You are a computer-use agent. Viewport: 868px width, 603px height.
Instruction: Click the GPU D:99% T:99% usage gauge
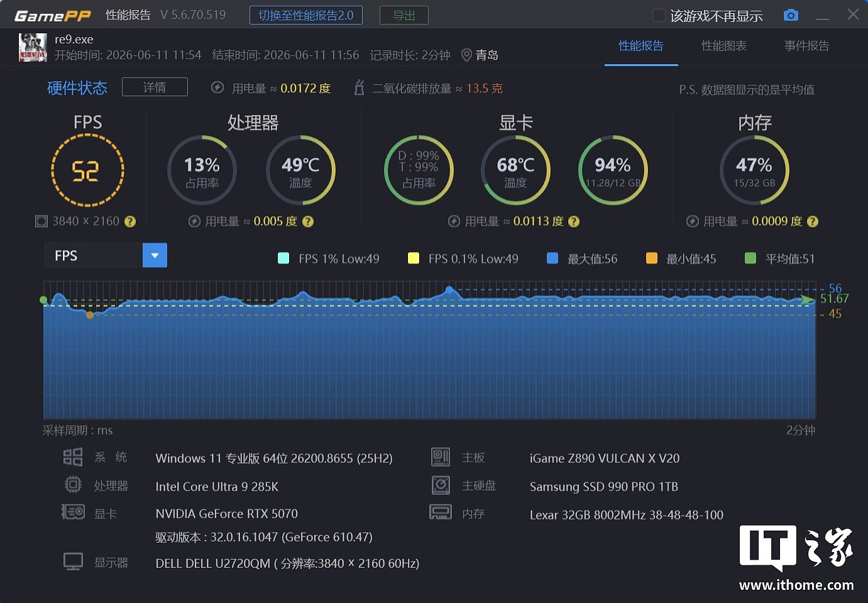pyautogui.click(x=419, y=170)
